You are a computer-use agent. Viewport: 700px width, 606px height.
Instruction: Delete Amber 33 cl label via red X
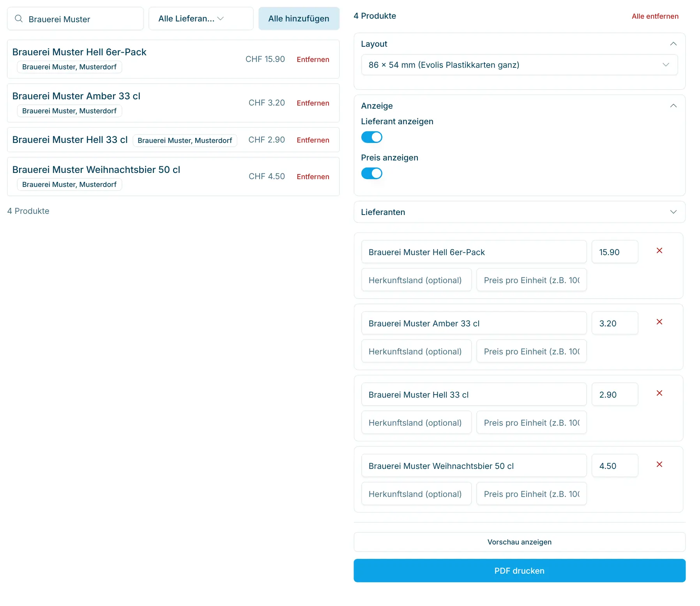click(659, 322)
